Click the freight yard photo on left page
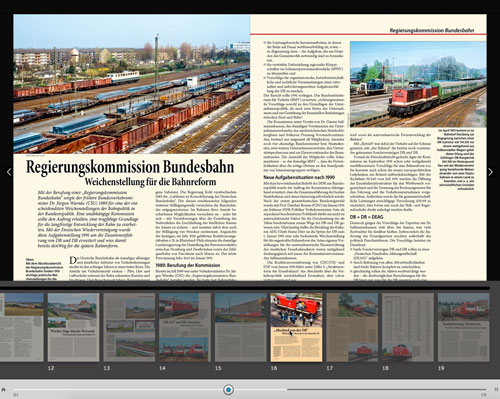 click(132, 84)
